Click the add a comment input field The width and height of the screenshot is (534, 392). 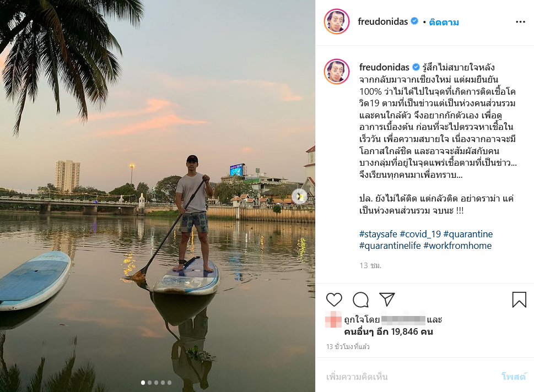[x=408, y=377]
